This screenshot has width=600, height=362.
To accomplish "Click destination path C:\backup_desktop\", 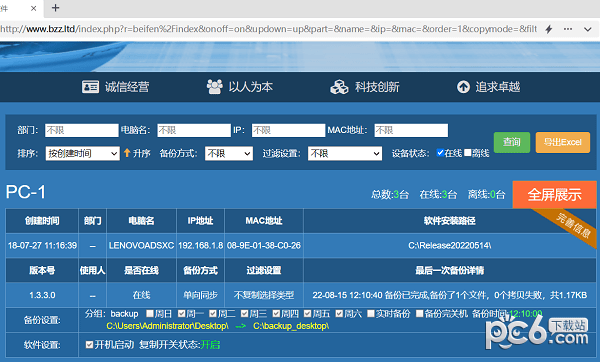I will tap(291, 326).
